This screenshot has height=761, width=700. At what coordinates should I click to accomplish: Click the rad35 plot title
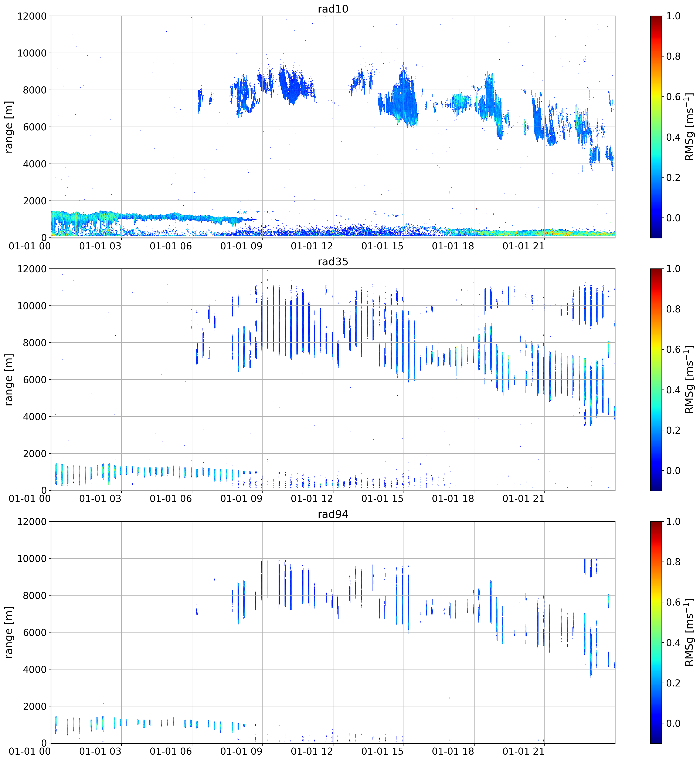[x=333, y=262]
